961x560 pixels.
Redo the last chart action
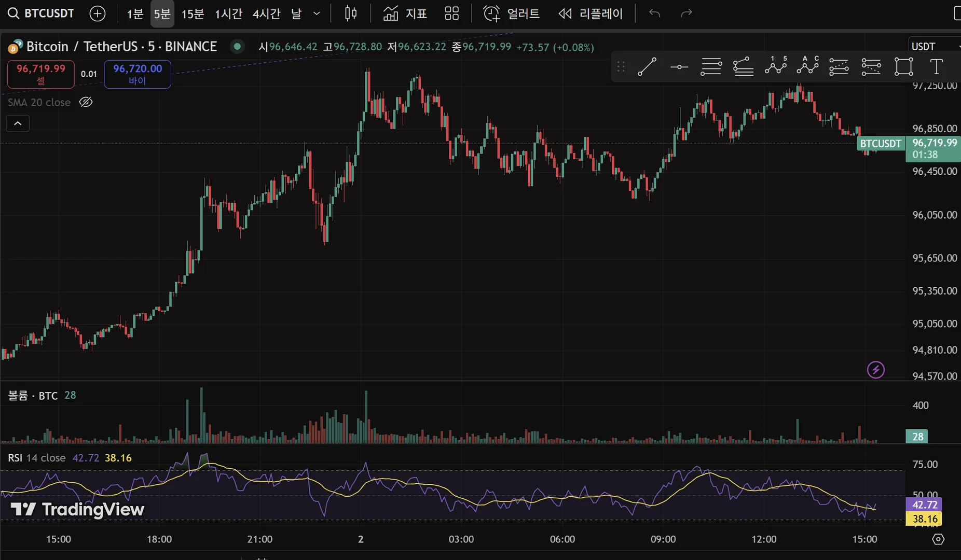(x=687, y=13)
